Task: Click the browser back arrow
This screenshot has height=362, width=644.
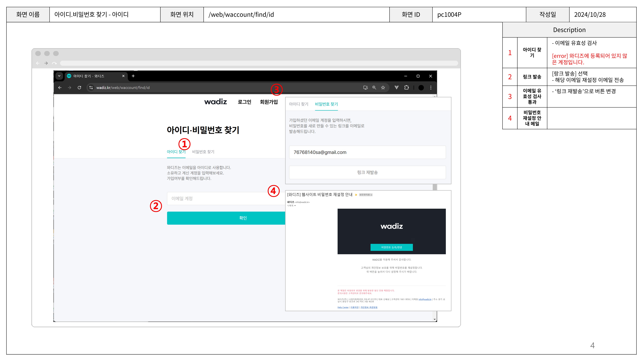Action: coord(60,88)
